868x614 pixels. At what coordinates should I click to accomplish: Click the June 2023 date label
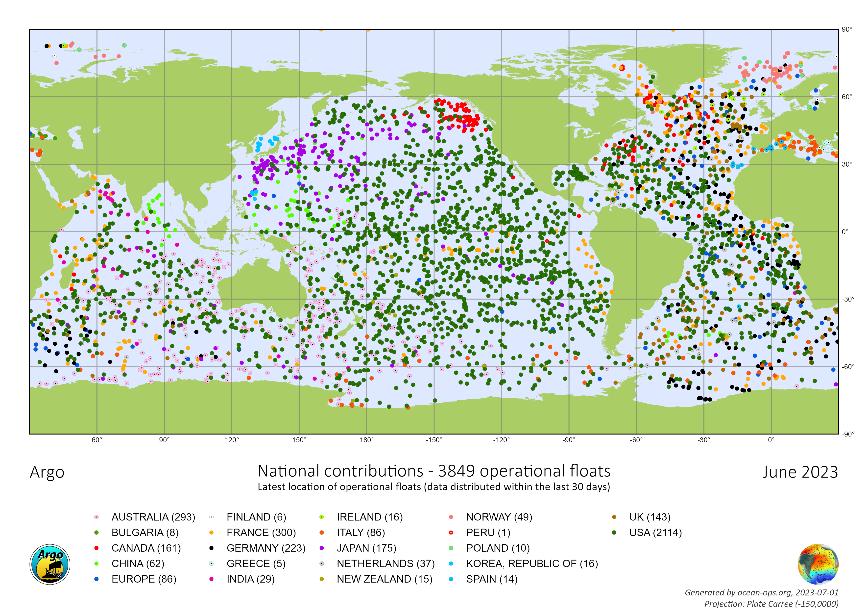tap(800, 472)
